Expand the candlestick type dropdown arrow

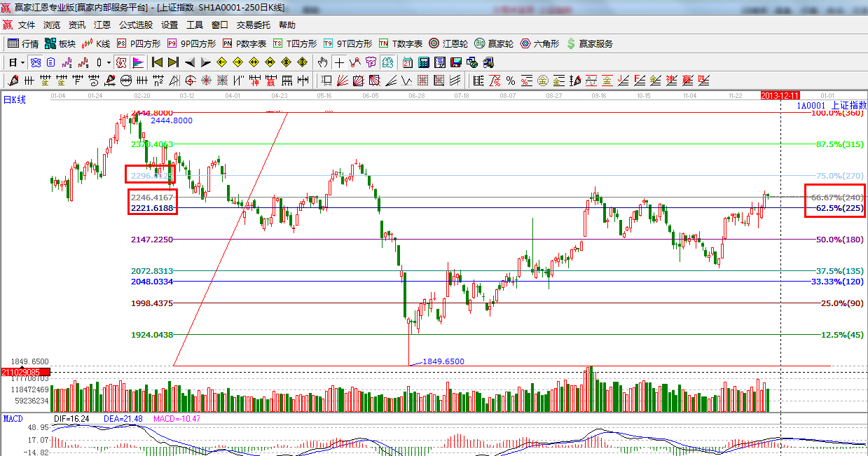click(x=109, y=62)
